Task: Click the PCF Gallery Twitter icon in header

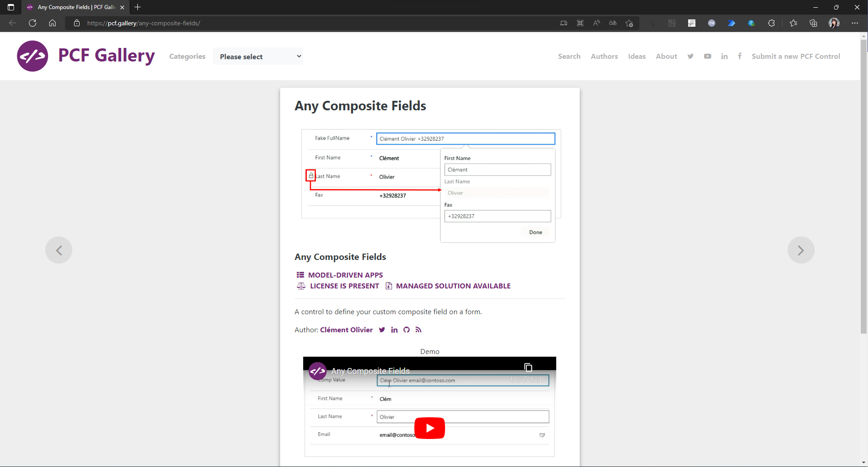Action: pos(690,56)
